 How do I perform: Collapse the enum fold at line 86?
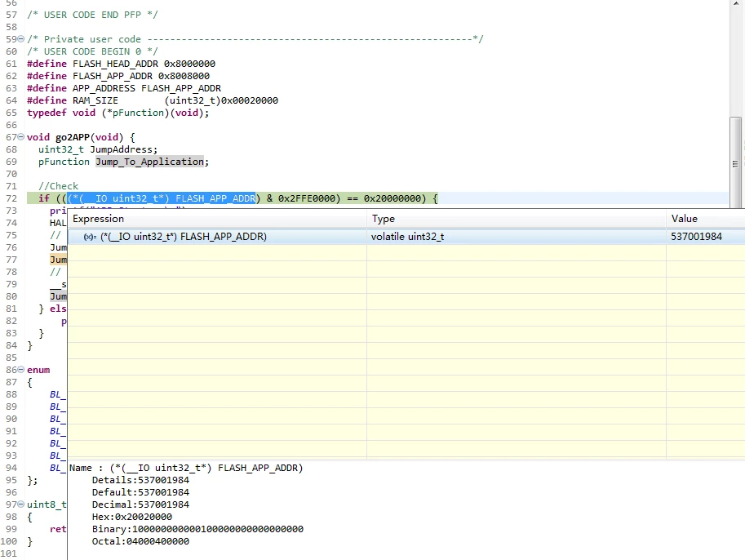[x=21, y=370]
